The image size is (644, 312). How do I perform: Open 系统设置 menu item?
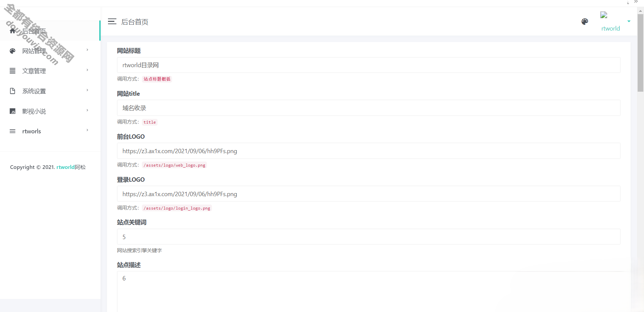50,91
